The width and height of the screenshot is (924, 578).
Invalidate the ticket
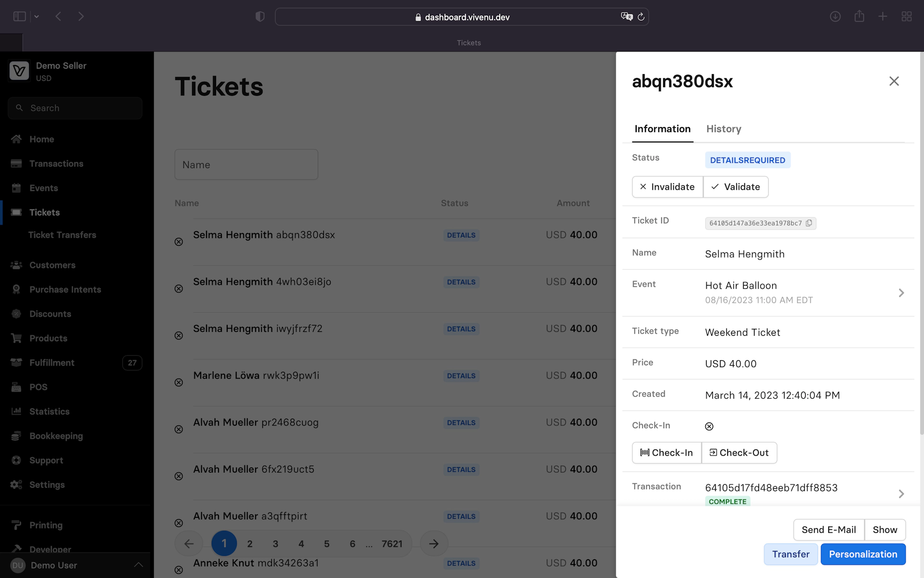tap(667, 187)
